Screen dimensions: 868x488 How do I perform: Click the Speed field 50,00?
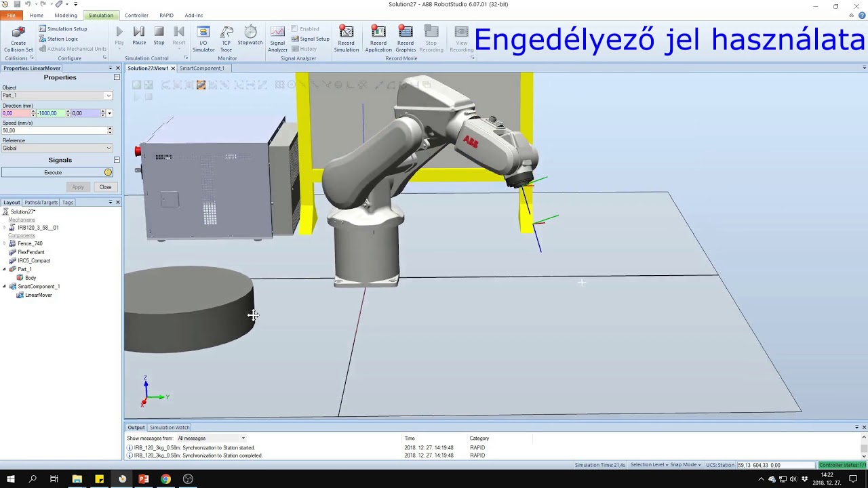[54, 130]
